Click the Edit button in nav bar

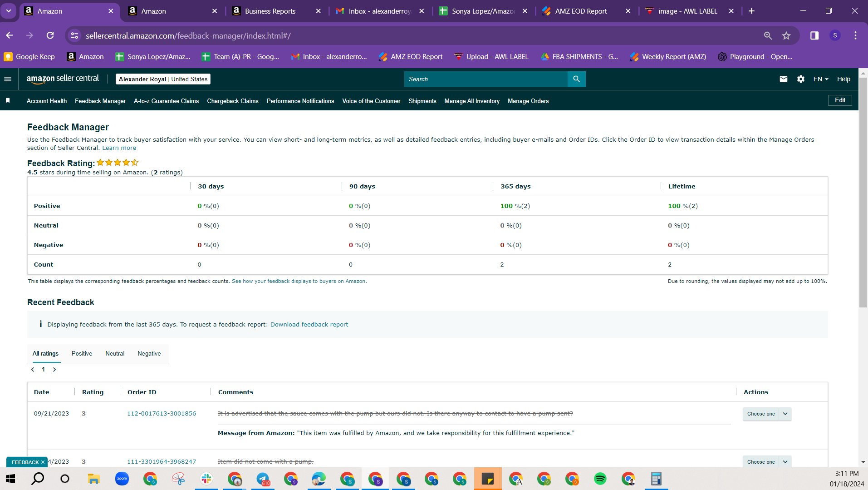[840, 100]
